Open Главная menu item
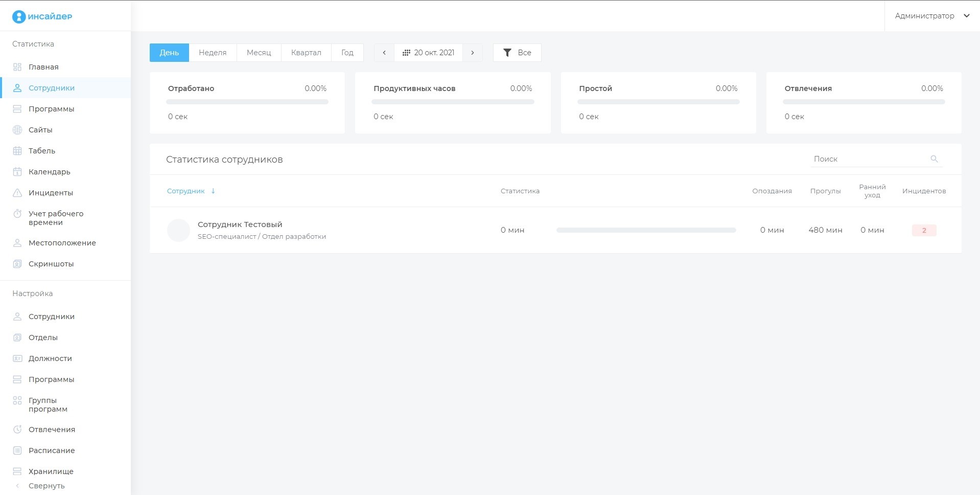The image size is (980, 495). (65, 67)
